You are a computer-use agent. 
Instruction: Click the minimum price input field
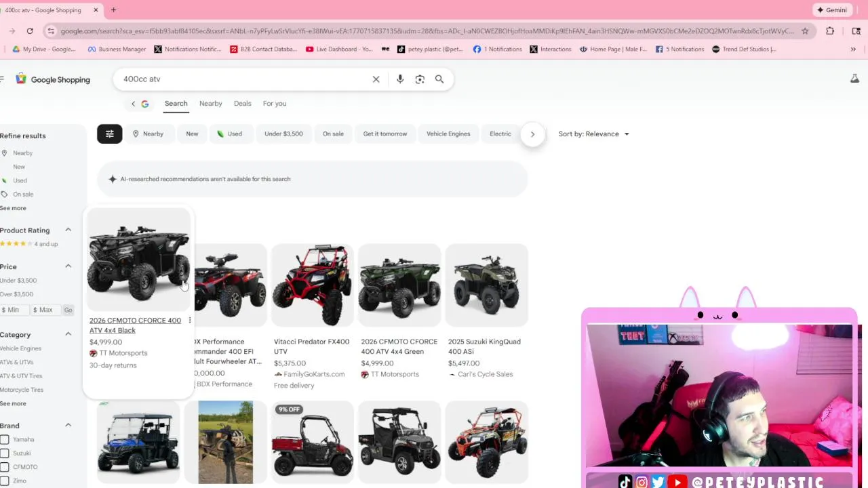[15, 310]
